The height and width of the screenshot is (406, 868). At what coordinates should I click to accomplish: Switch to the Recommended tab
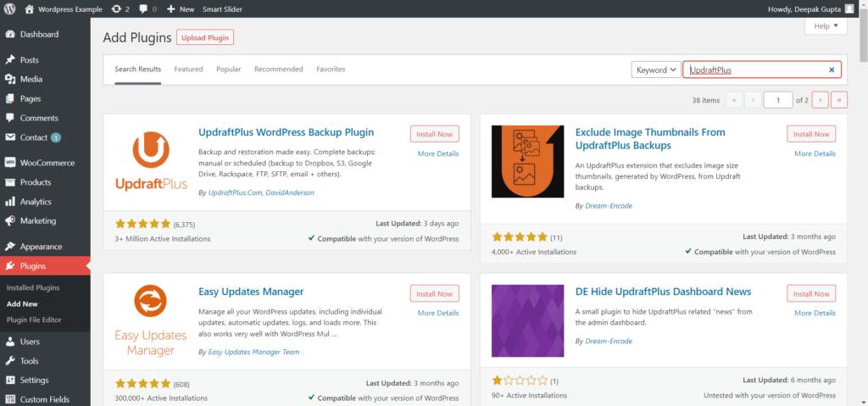pyautogui.click(x=278, y=70)
